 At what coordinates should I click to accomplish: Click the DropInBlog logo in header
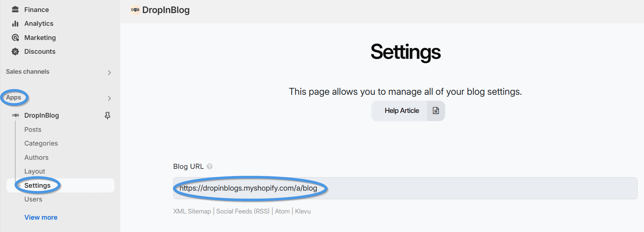click(135, 10)
